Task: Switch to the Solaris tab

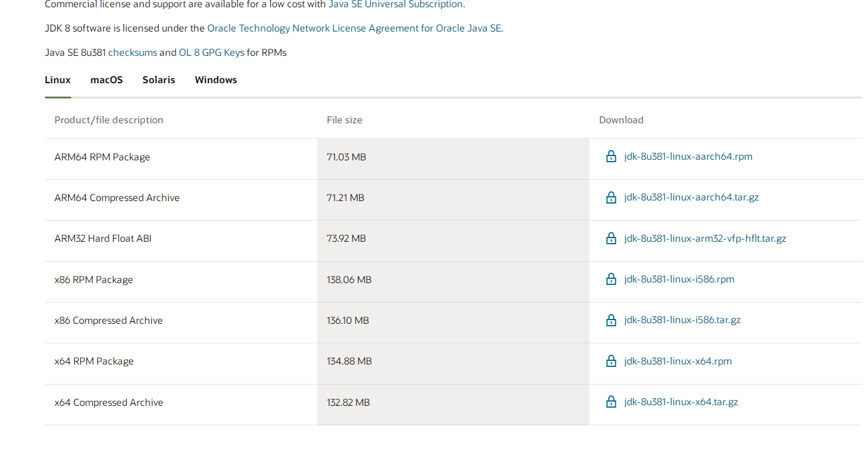Action: [159, 80]
